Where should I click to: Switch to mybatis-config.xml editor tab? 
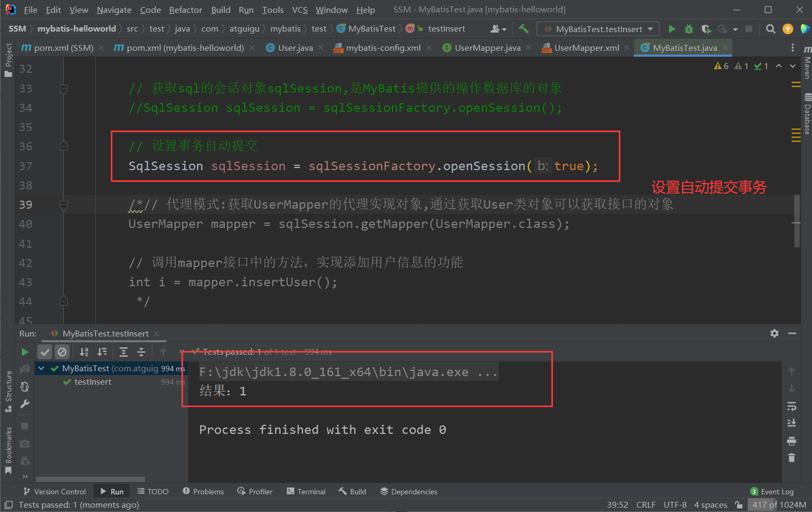click(383, 48)
